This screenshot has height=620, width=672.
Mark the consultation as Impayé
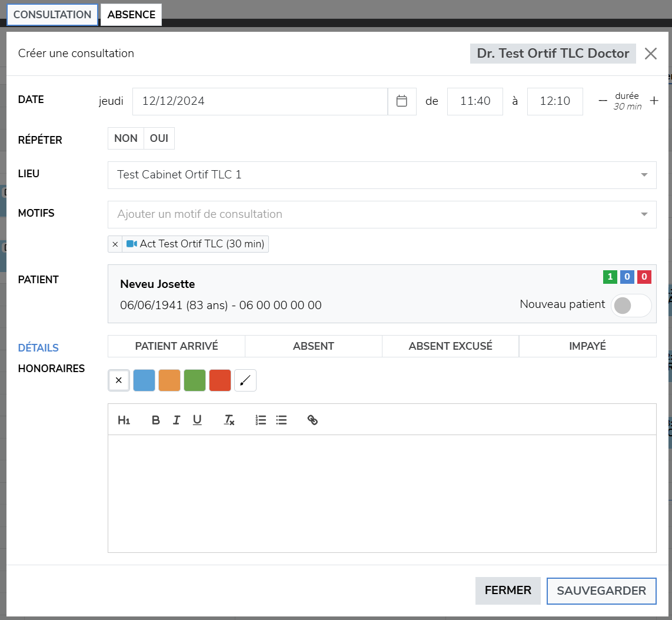(x=588, y=346)
